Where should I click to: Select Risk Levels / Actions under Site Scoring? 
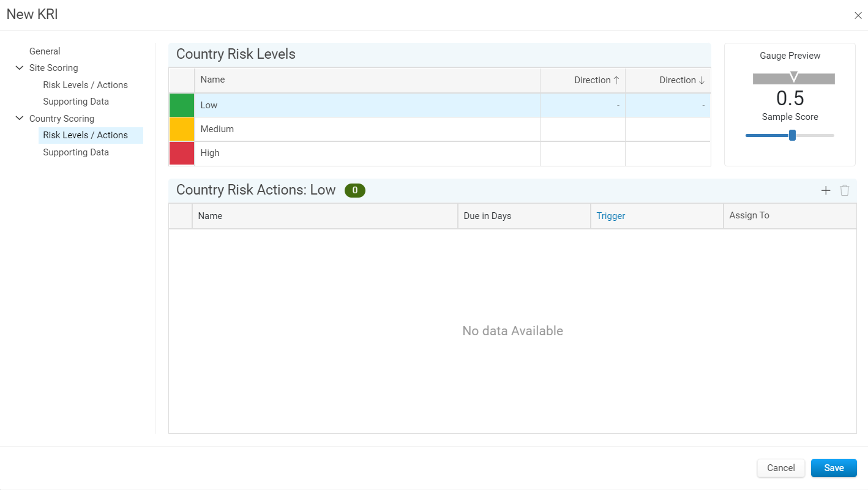tap(85, 85)
